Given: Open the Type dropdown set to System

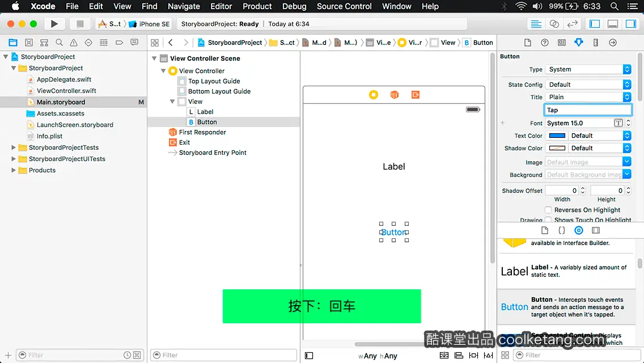Looking at the screenshot, I should pos(588,69).
